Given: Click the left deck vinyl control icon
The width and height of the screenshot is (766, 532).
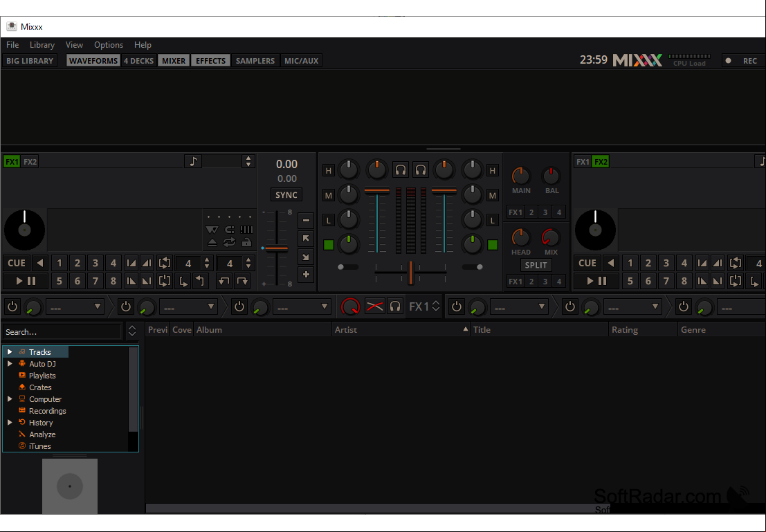Looking at the screenshot, I should click(x=212, y=229).
